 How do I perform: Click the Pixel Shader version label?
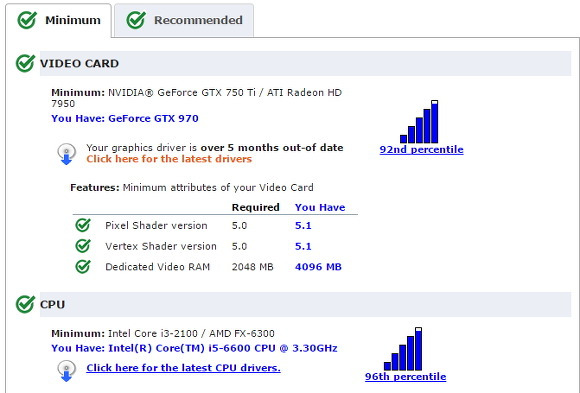(x=156, y=225)
